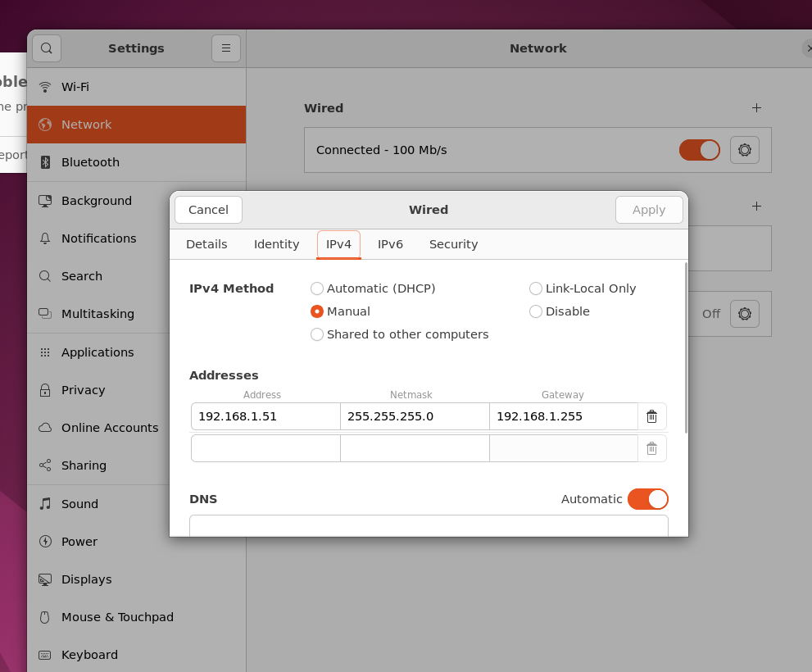Apply the Wired connection changes
This screenshot has width=812, height=672.
coord(649,210)
